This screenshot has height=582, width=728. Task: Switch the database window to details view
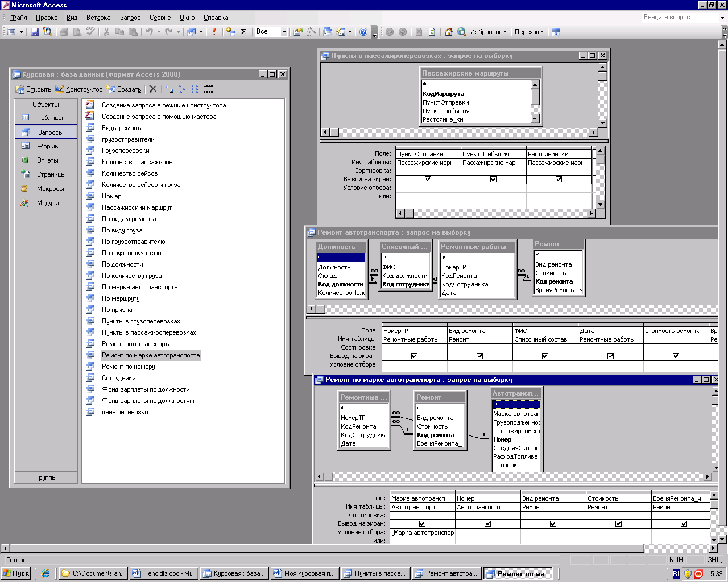coord(209,89)
